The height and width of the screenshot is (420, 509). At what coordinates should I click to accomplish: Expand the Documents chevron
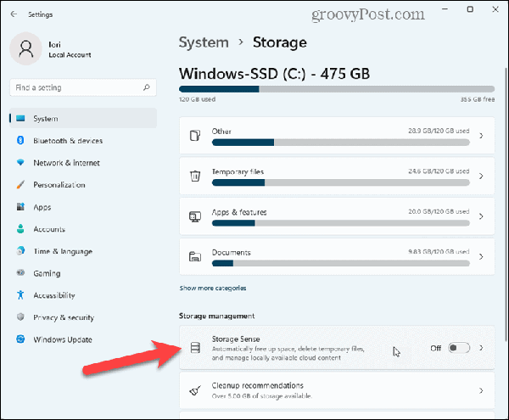coord(481,257)
